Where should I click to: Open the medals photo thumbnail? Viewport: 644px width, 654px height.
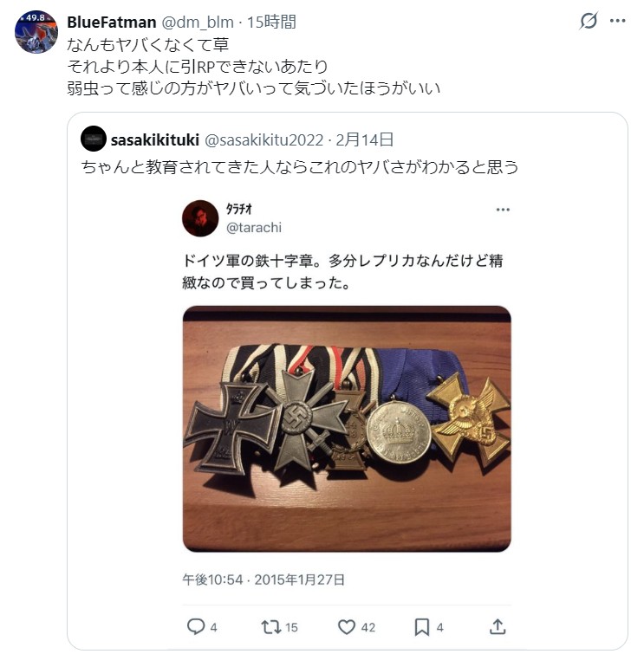[347, 429]
